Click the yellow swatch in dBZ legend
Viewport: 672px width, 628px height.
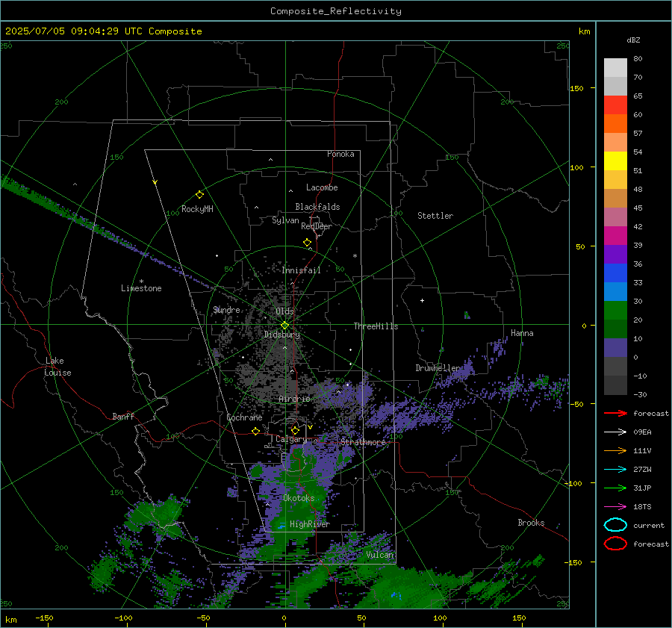[615, 161]
